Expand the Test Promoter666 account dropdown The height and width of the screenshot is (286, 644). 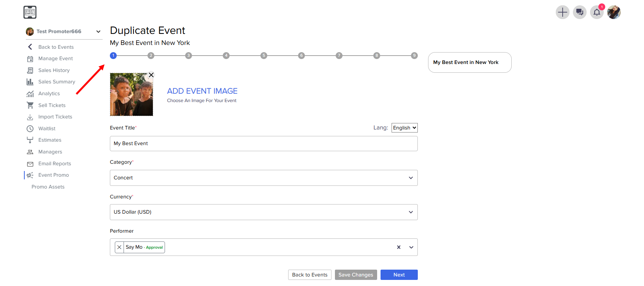(x=98, y=32)
